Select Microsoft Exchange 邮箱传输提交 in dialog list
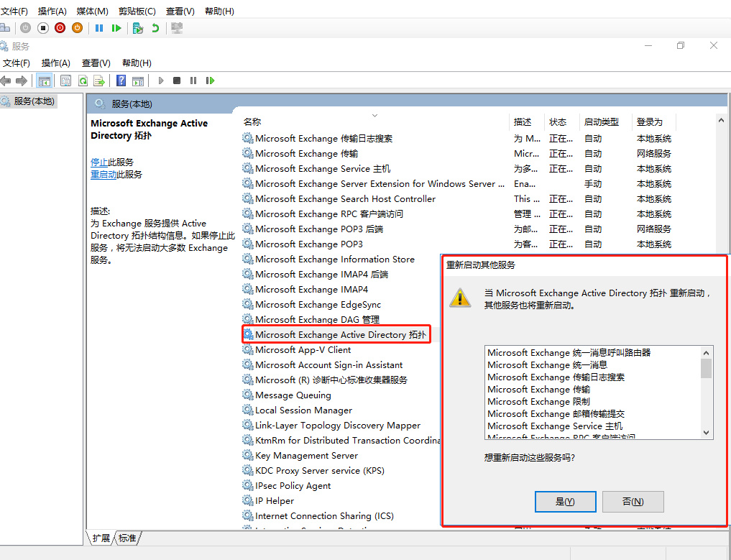This screenshot has height=560, width=731. tap(556, 413)
